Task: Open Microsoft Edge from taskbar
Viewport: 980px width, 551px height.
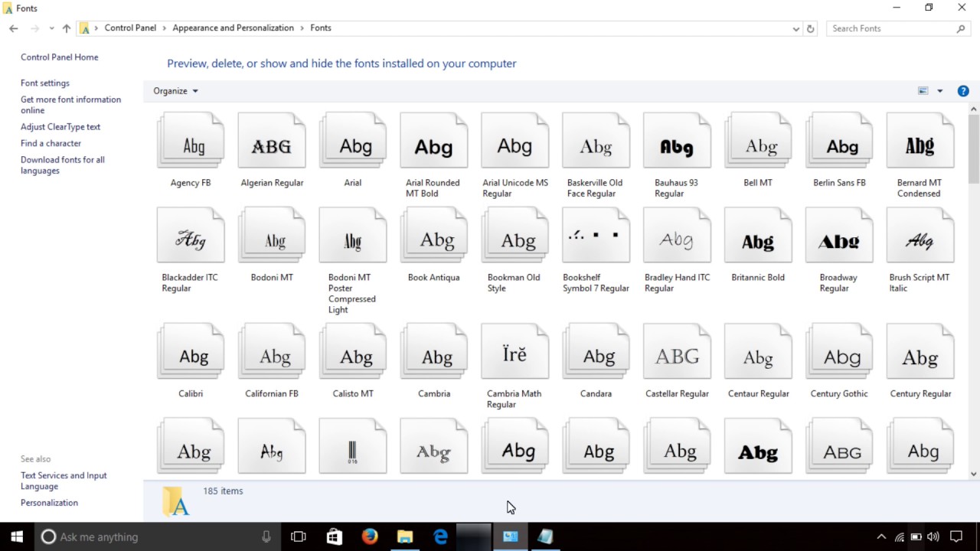Action: 440,536
